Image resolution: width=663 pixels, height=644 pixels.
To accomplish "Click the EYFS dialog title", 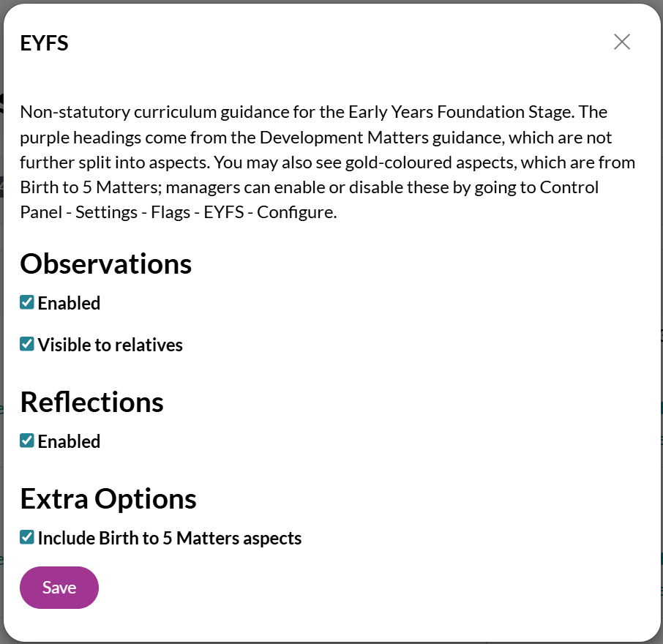I will [44, 43].
